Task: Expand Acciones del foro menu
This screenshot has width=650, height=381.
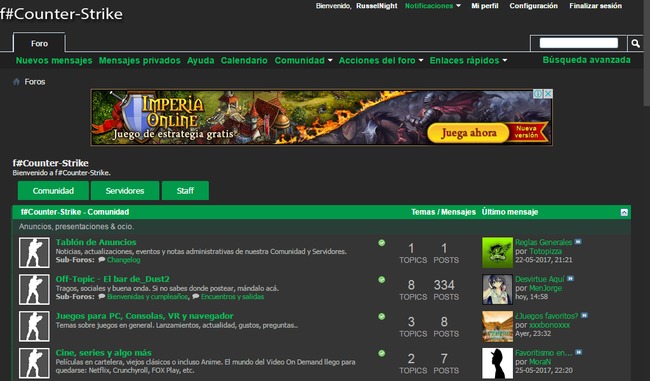Action: [x=381, y=60]
